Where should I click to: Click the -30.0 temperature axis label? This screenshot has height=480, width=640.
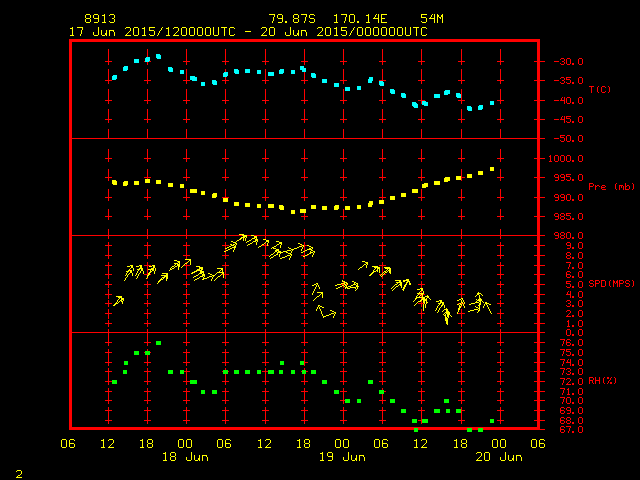point(568,62)
